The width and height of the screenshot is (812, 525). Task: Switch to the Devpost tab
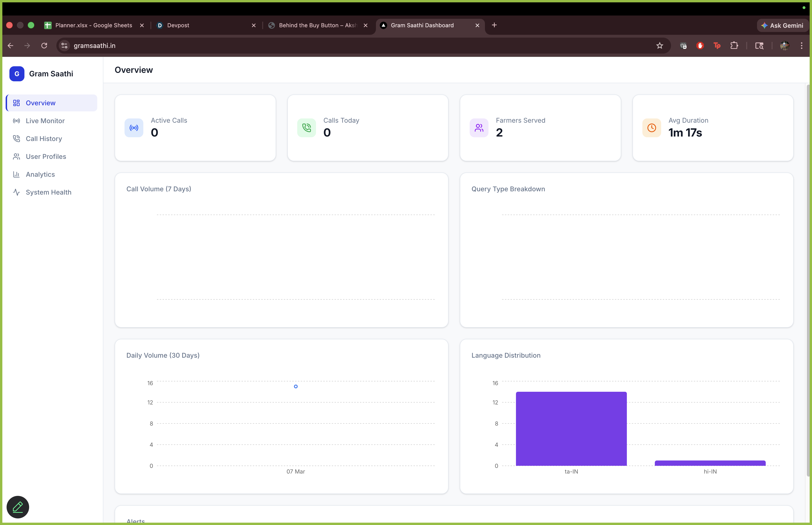(178, 25)
